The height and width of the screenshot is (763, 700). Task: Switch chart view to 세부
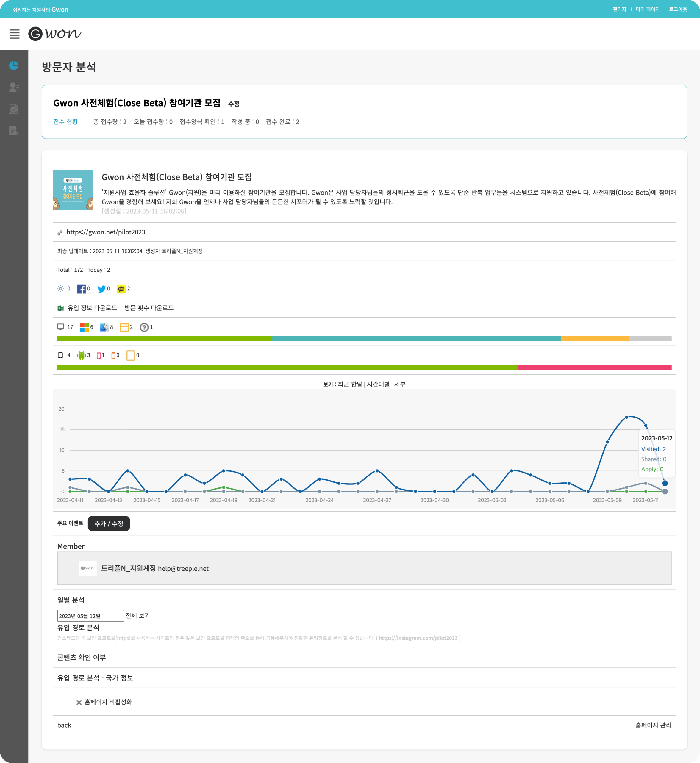coord(400,384)
